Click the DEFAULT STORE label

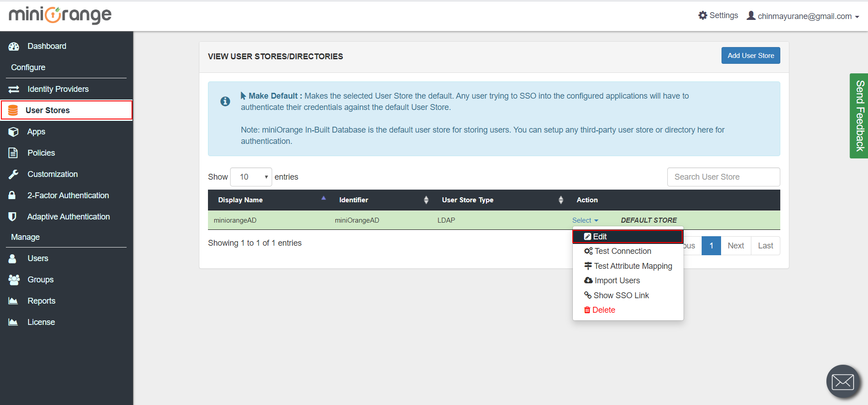[649, 220]
